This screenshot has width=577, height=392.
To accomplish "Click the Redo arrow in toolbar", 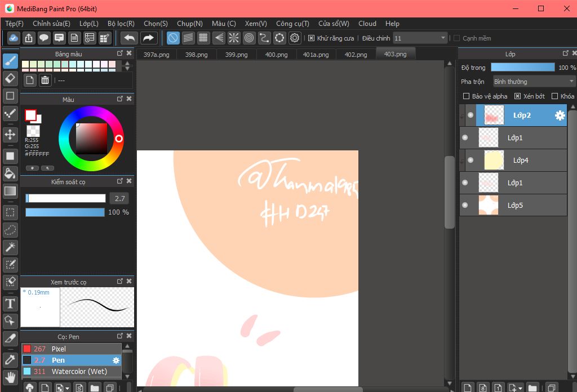I will (x=148, y=38).
